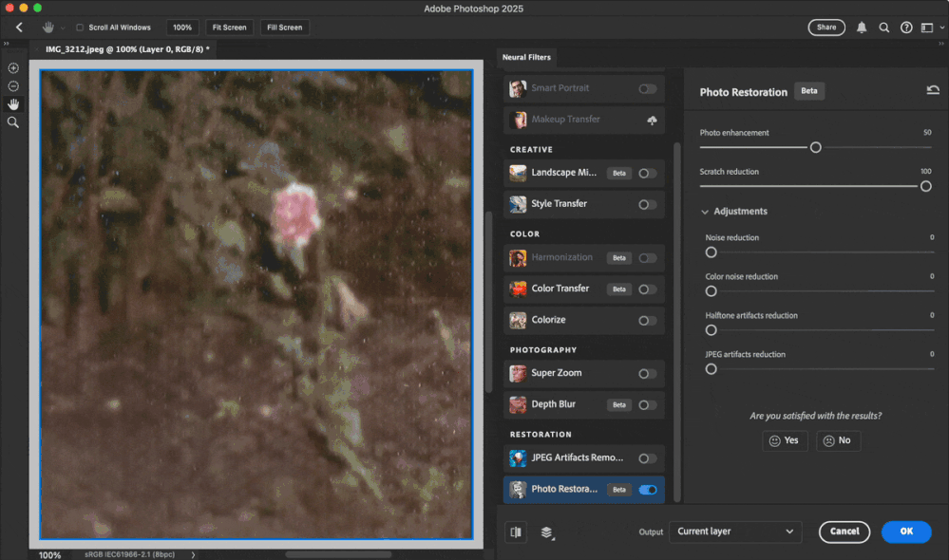Open status bar info arrow
The width and height of the screenshot is (949, 560).
tap(193, 554)
